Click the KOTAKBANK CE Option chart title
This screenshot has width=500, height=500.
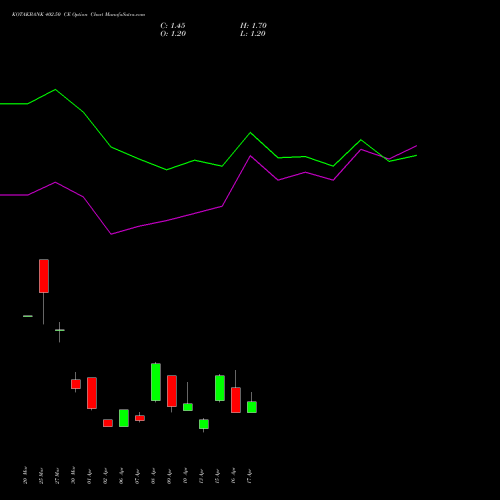(78, 15)
